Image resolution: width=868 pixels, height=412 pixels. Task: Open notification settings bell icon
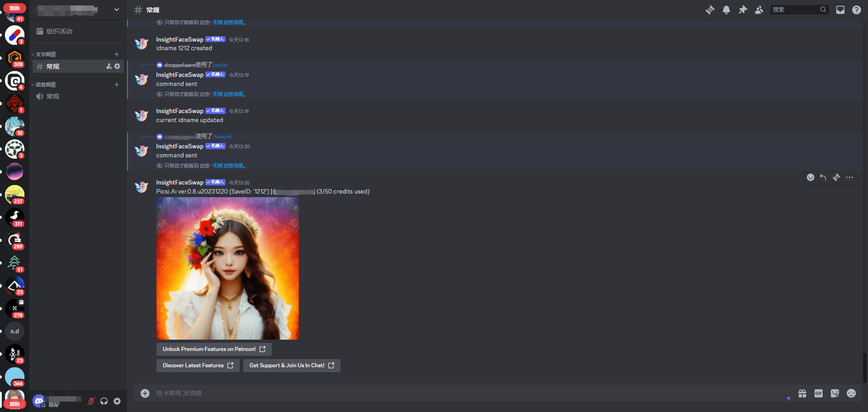pyautogui.click(x=726, y=10)
